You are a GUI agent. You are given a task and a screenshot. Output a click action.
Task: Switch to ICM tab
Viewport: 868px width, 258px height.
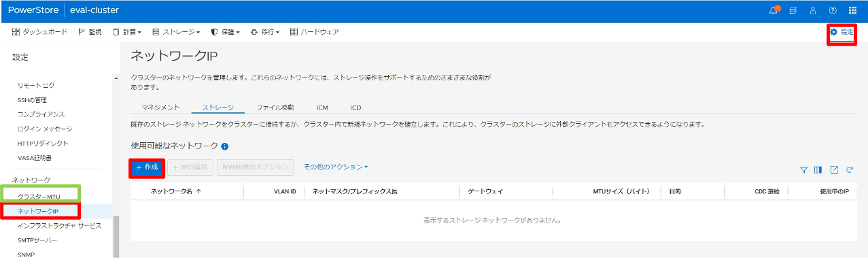[322, 108]
